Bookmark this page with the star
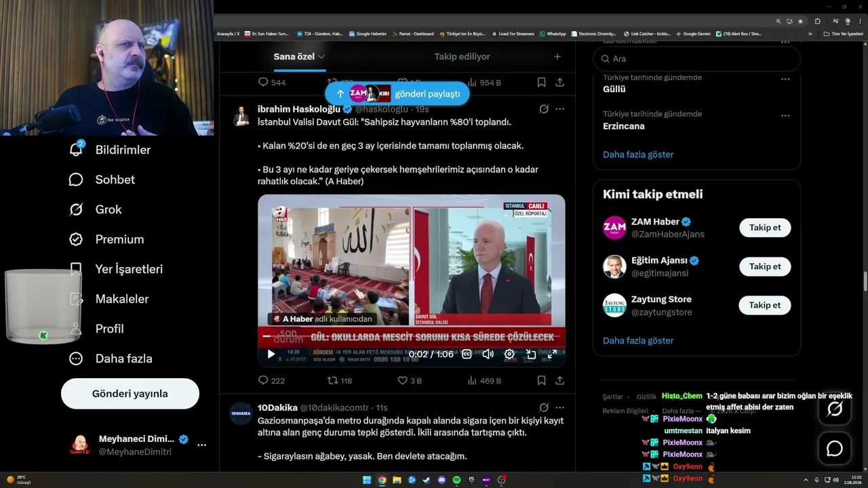The image size is (868, 488). tap(800, 21)
